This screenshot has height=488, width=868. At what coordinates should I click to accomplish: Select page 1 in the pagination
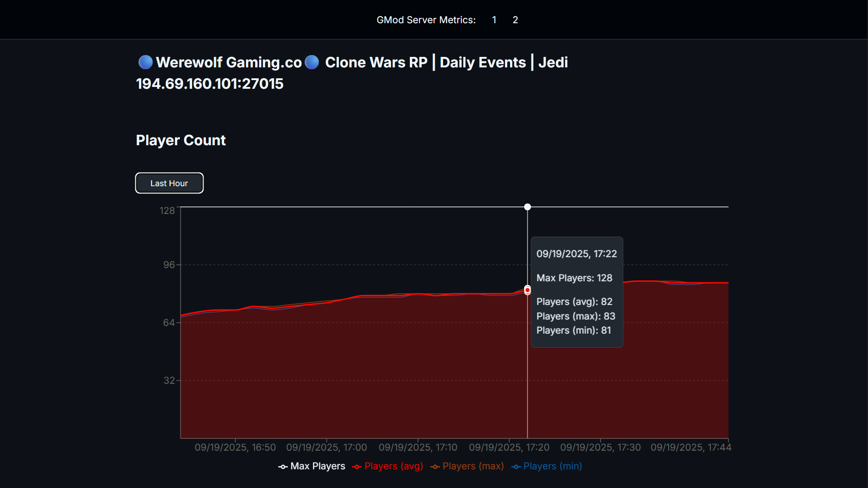pyautogui.click(x=494, y=20)
